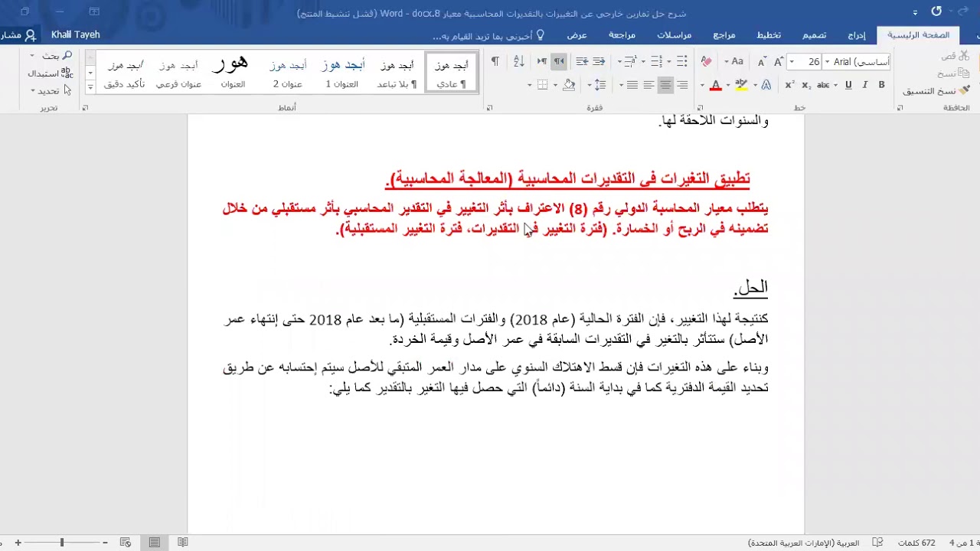Click the zoom slider in status bar
980x551 pixels.
click(62, 543)
